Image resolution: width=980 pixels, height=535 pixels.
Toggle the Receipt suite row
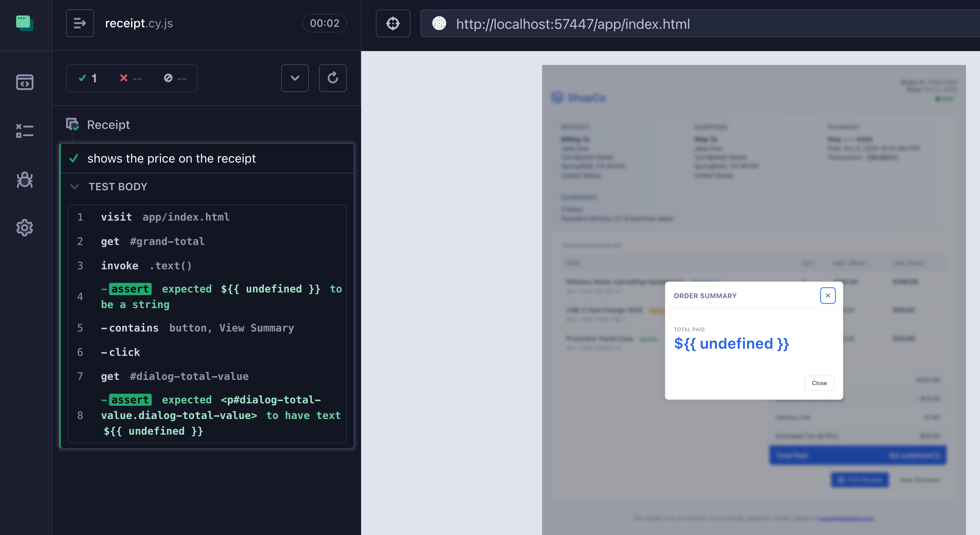pos(108,125)
